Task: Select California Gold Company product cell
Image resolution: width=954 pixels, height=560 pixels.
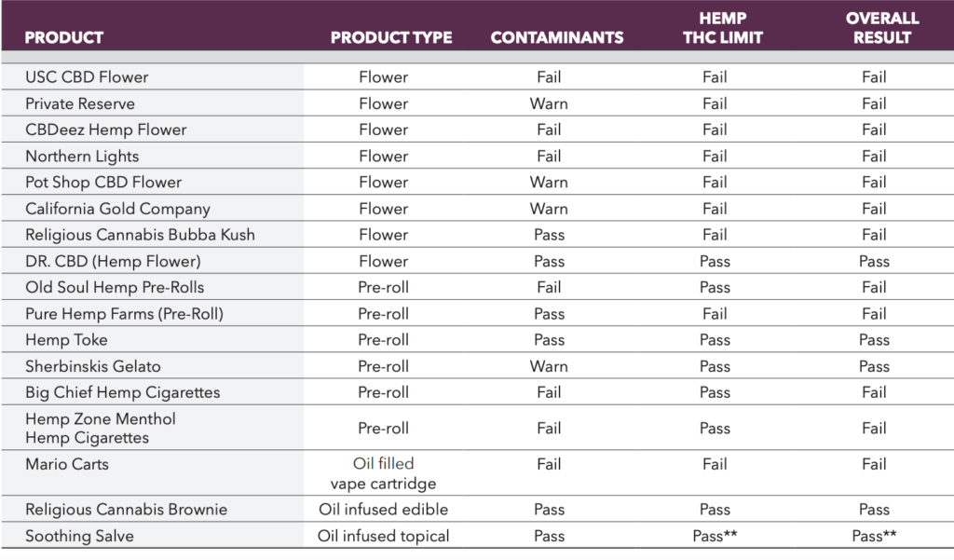Action: [x=117, y=209]
